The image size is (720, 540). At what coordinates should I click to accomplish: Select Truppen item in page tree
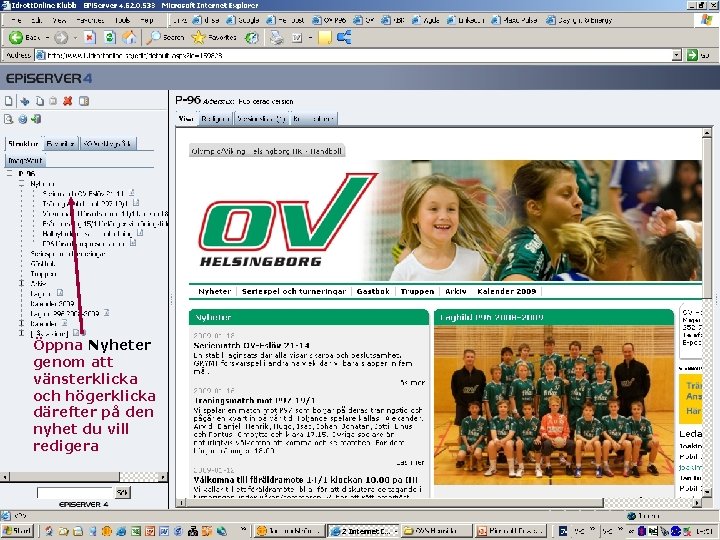click(43, 274)
